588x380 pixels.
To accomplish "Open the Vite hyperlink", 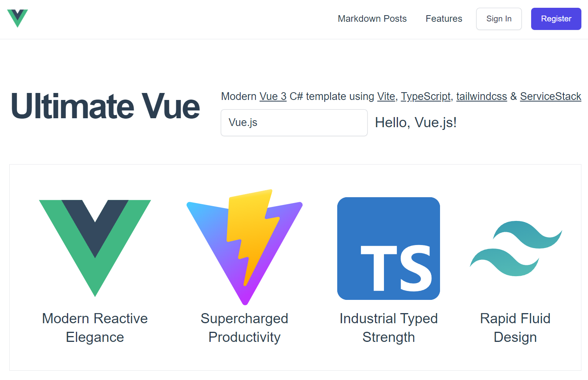I will pyautogui.click(x=386, y=96).
